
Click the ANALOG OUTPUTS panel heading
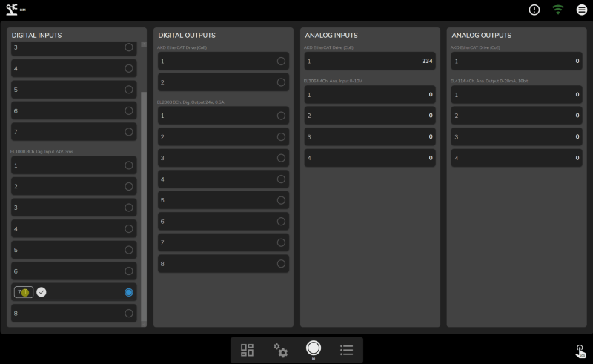coord(481,35)
